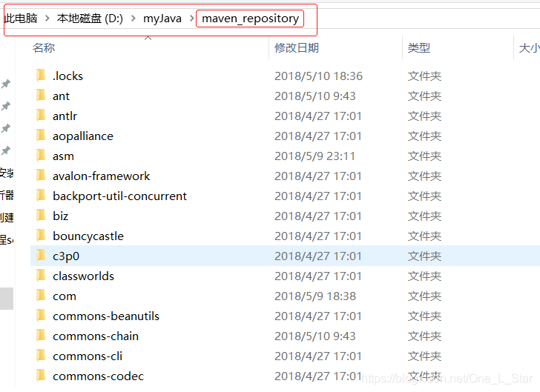
Task: Click the .locks folder icon
Action: (41, 75)
